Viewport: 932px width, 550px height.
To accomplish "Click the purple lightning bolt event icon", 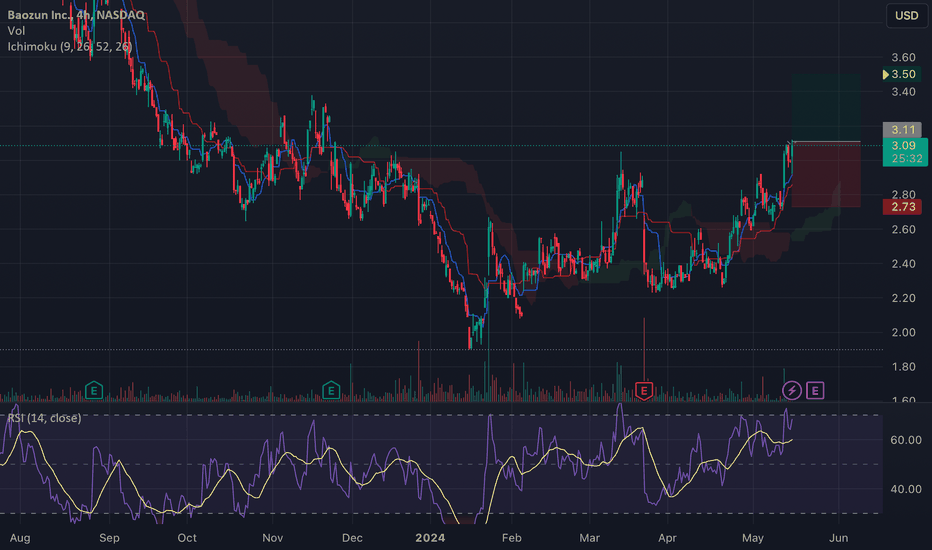I will (792, 391).
